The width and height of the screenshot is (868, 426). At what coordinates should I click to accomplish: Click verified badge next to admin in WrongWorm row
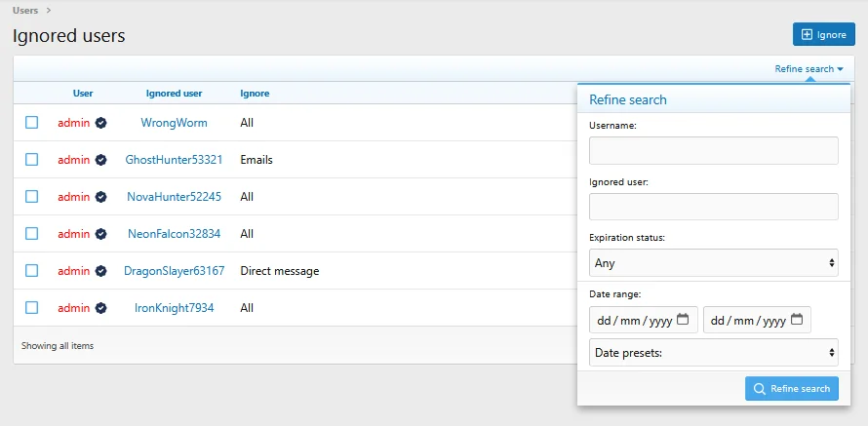[100, 123]
